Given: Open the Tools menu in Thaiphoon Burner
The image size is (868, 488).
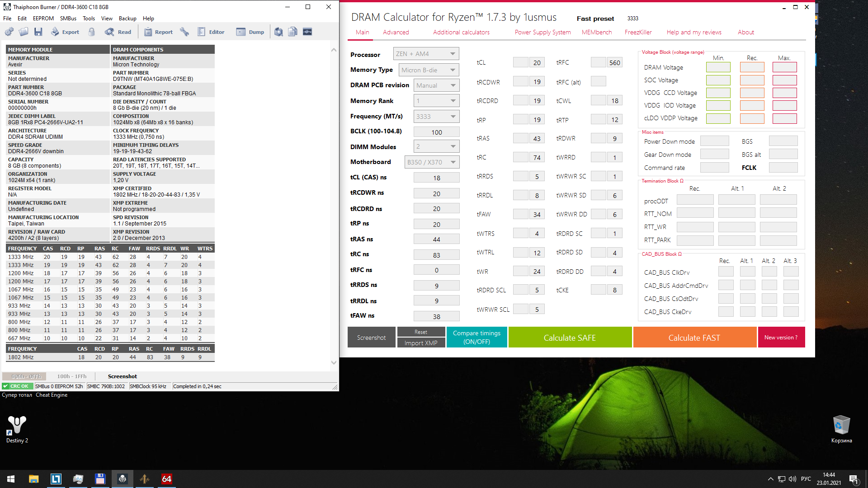Looking at the screenshot, I should pos(89,19).
